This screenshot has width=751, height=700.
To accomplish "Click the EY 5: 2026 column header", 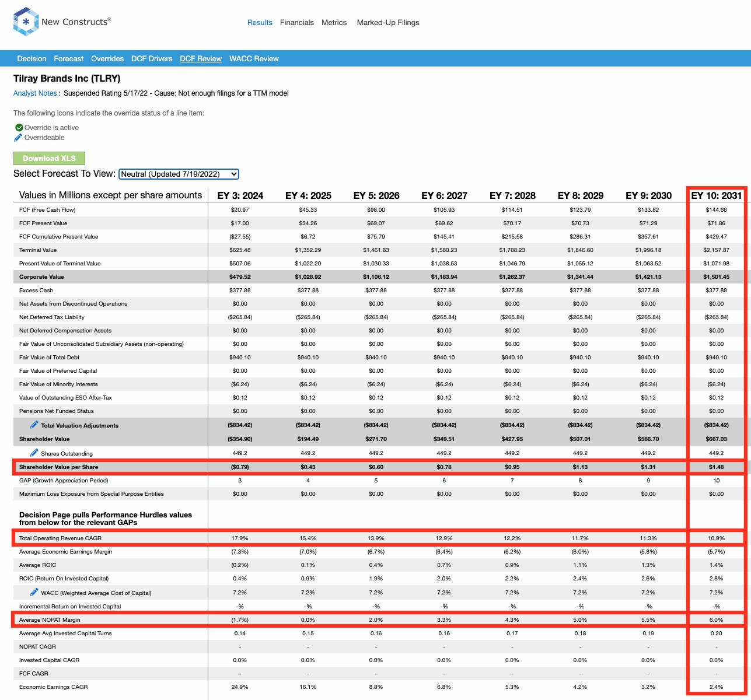I will (376, 195).
